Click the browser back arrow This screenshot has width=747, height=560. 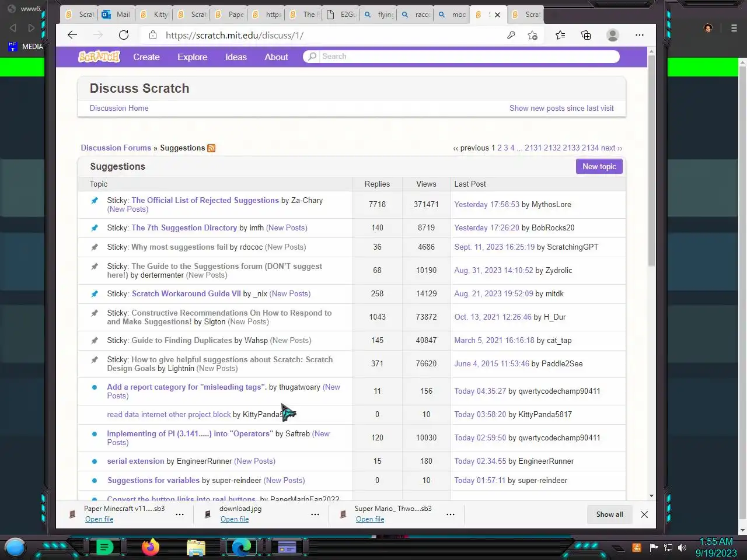pyautogui.click(x=72, y=35)
